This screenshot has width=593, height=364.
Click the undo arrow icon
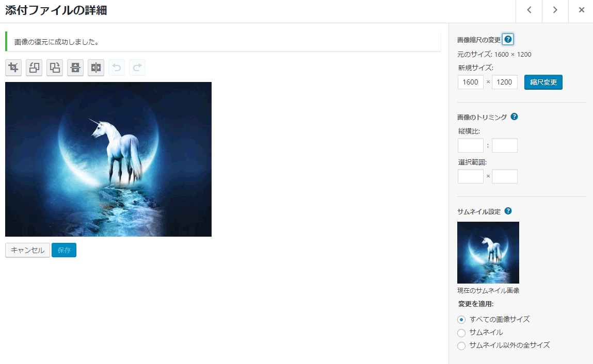coord(117,68)
